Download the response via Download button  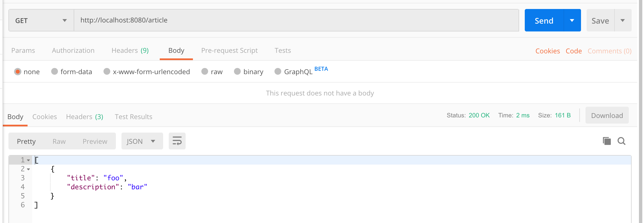tap(607, 115)
